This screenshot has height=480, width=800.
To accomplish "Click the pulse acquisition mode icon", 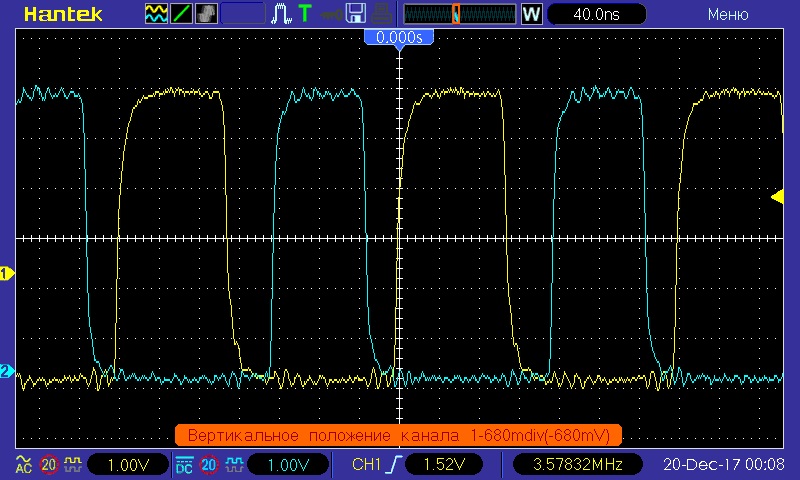I will coord(281,14).
